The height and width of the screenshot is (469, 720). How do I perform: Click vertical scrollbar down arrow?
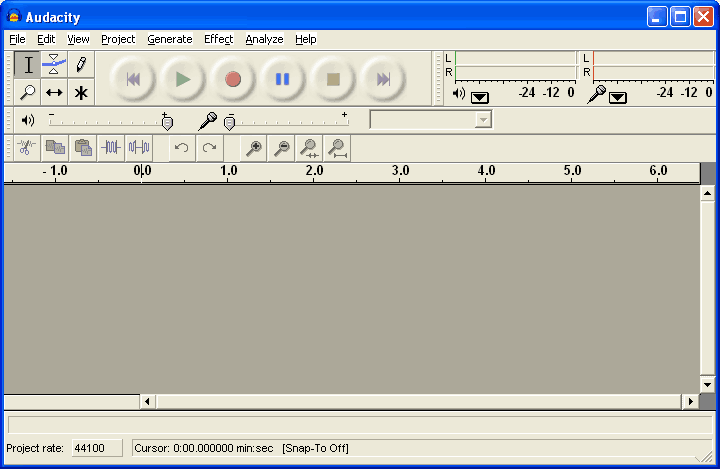(x=707, y=385)
